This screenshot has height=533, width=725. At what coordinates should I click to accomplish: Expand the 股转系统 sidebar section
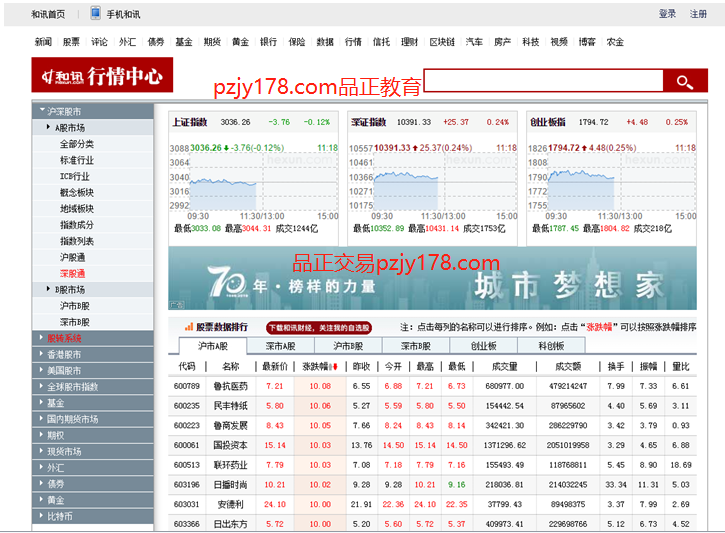[93, 338]
